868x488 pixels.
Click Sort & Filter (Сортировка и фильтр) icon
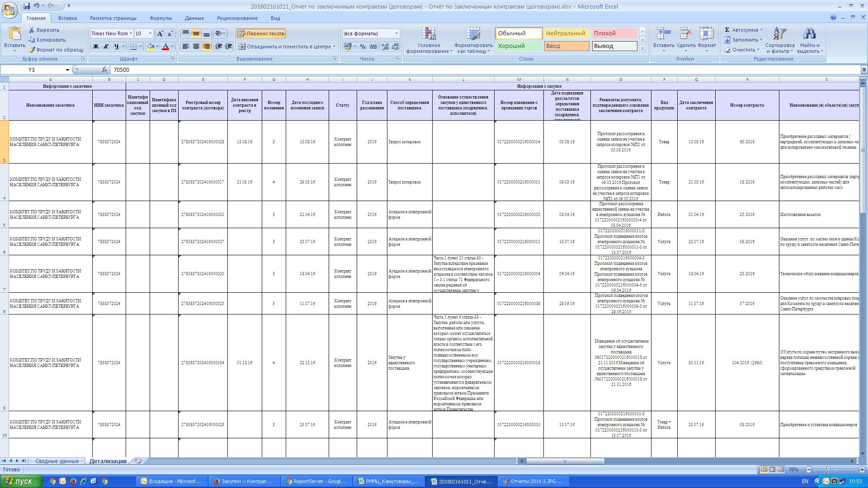click(779, 41)
